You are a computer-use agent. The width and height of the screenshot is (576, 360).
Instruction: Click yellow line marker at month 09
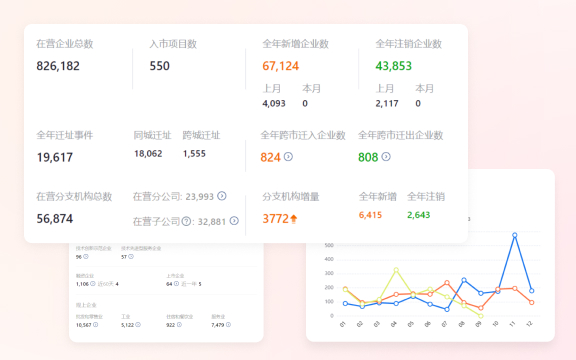[x=481, y=316]
